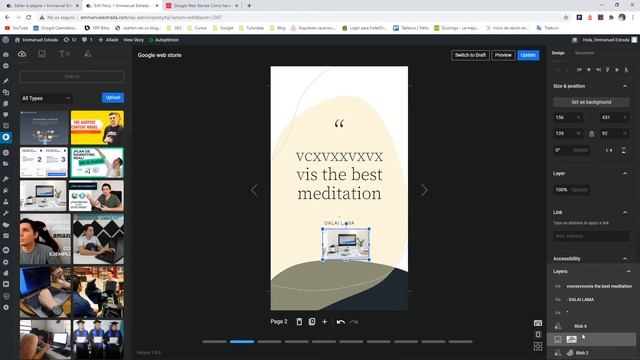Select the 'the best meditation' text layer
Image resolution: width=640 pixels, height=360 pixels.
(591, 286)
